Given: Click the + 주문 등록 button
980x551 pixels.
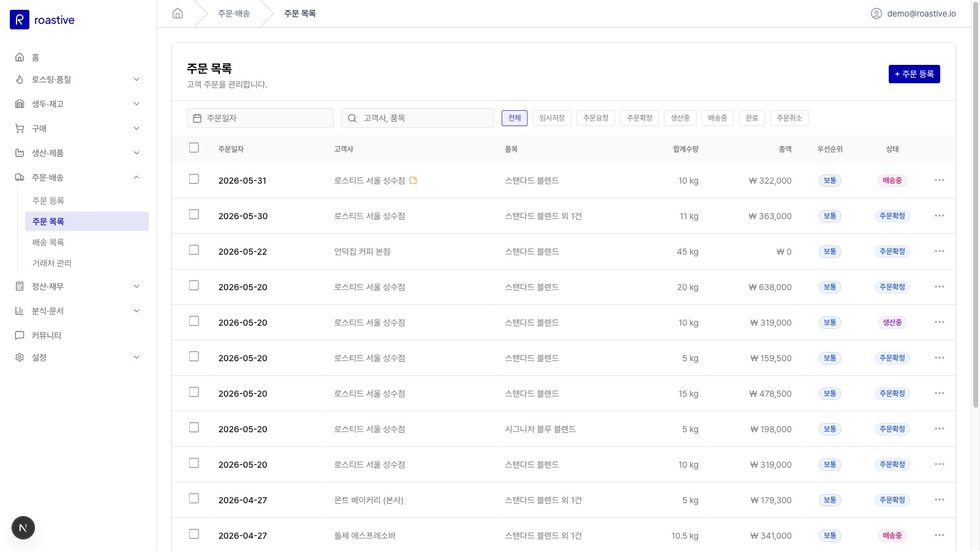Looking at the screenshot, I should click(x=914, y=74).
